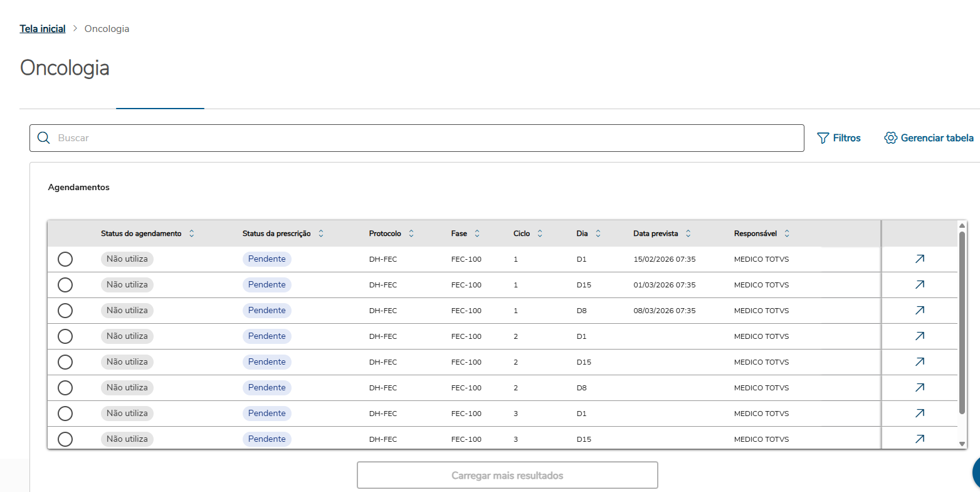The height and width of the screenshot is (492, 980).
Task: Click the table's vertical scrollbar down arrow
Action: [962, 444]
